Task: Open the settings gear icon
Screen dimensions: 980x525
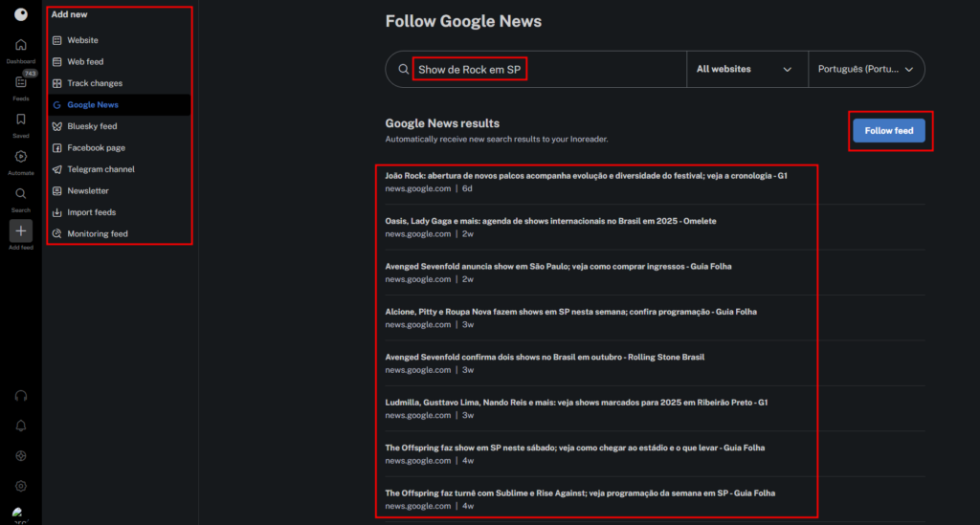Action: click(21, 486)
